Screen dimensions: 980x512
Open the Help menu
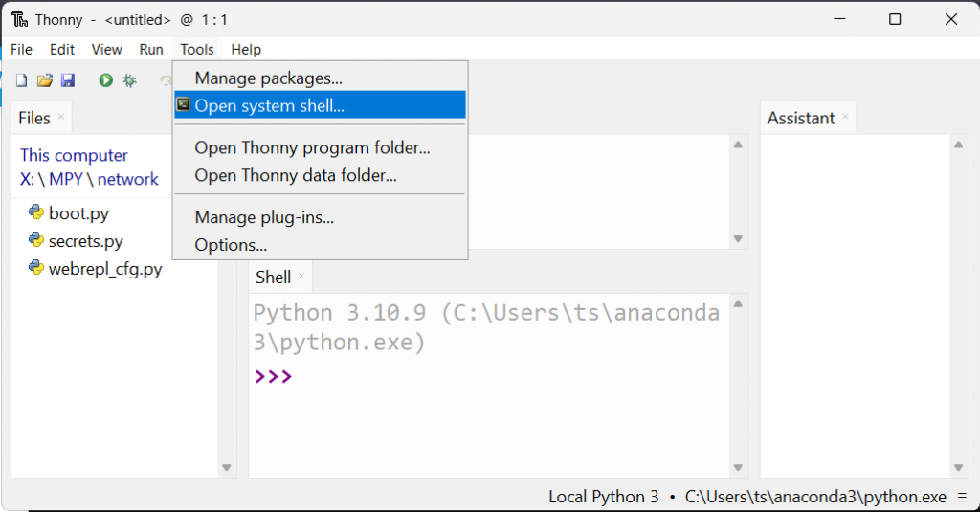click(246, 50)
